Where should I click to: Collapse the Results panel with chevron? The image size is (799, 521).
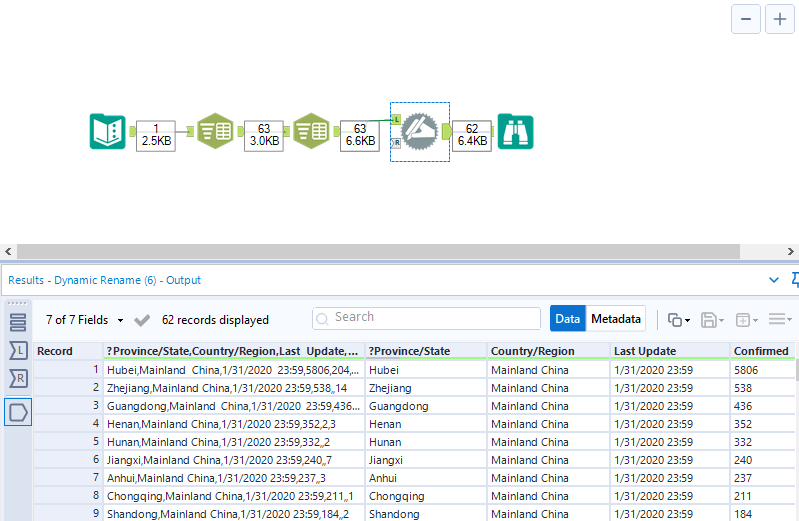(x=773, y=280)
